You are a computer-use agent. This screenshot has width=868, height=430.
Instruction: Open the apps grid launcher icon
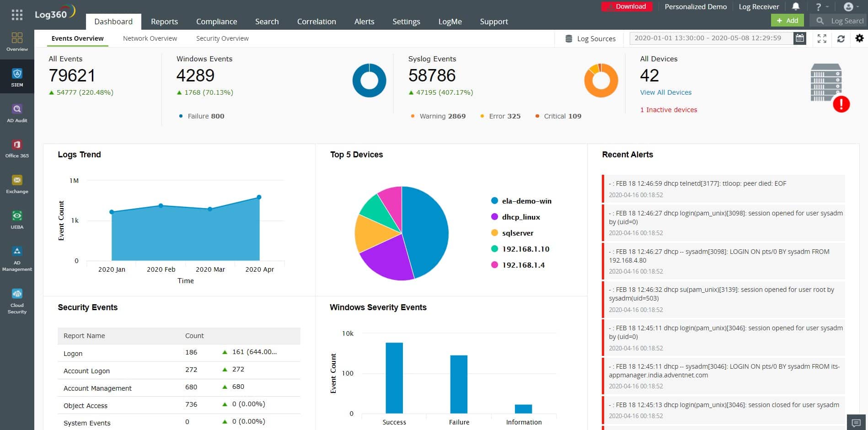(x=17, y=15)
